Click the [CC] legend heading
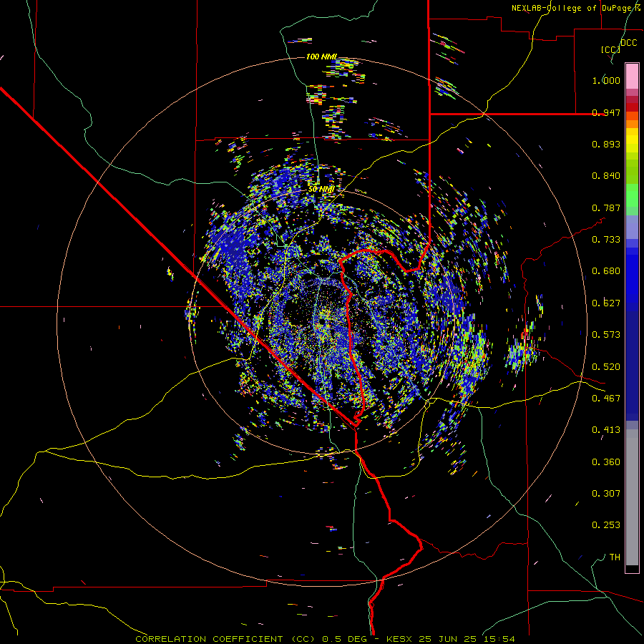 610,49
